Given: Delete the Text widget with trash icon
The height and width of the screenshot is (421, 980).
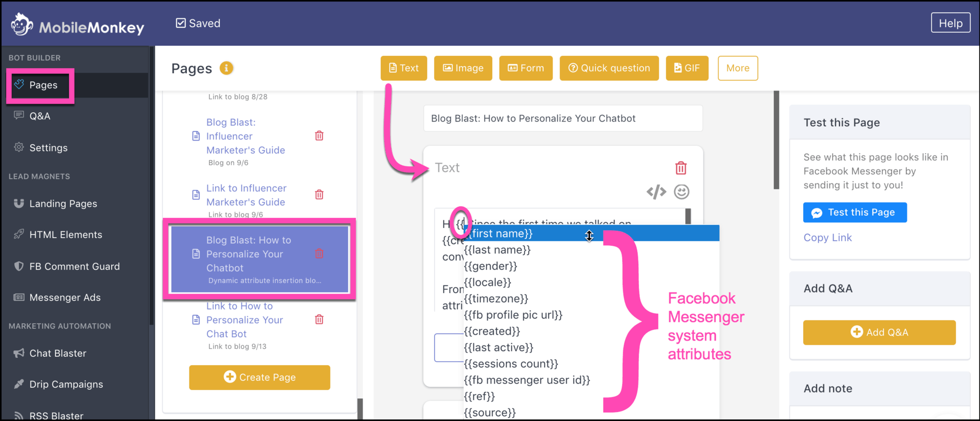Looking at the screenshot, I should pyautogui.click(x=681, y=168).
